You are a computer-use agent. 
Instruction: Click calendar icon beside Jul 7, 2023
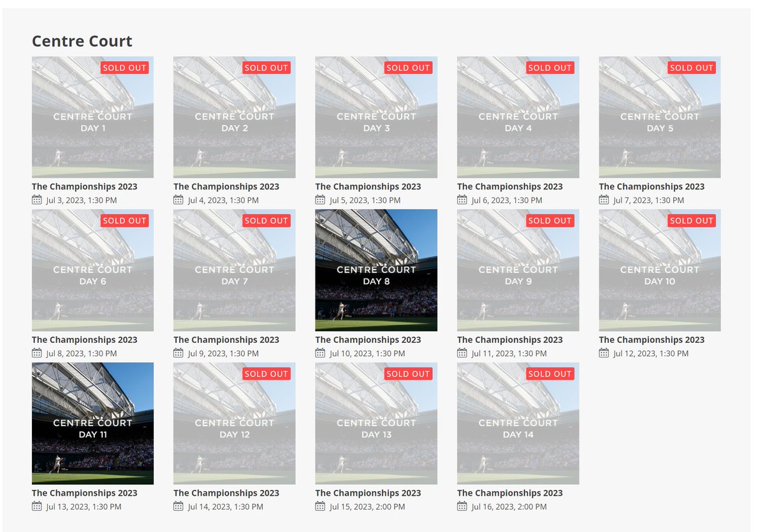[604, 200]
